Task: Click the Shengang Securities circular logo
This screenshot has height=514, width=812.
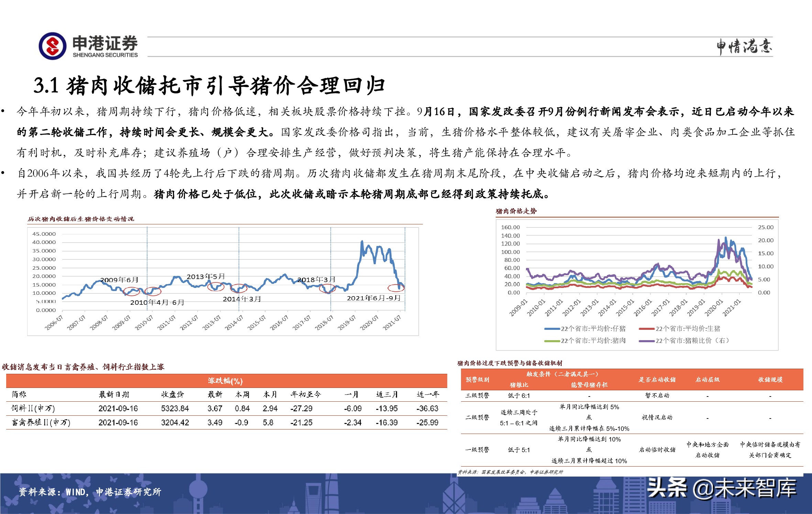Action: pos(53,46)
